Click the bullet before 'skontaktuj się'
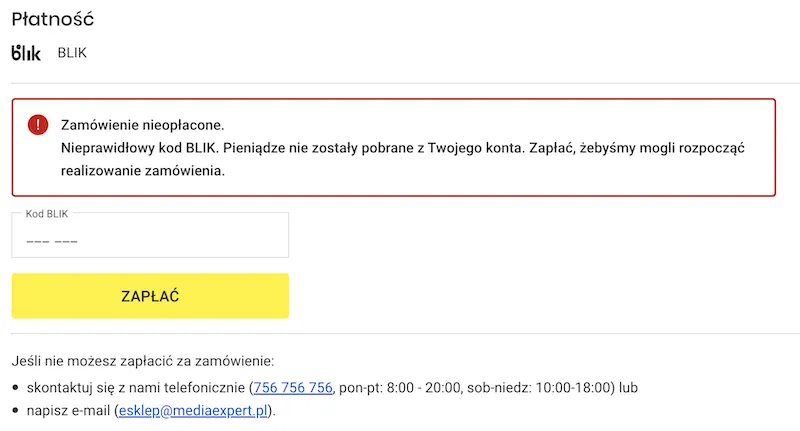Viewport: 800px width, 431px height. click(16, 388)
